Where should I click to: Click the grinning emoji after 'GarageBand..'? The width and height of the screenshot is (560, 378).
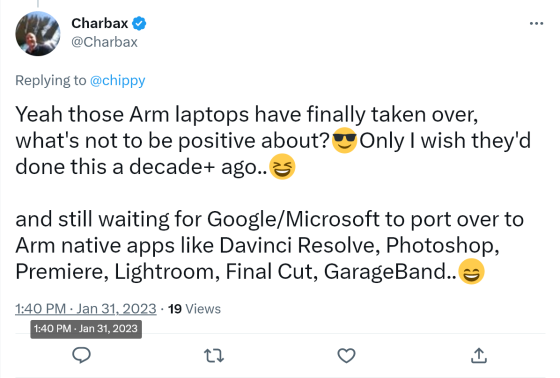471,272
